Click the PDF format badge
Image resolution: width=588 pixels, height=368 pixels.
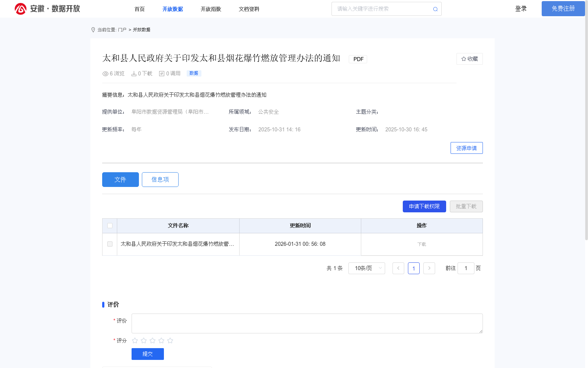click(x=358, y=59)
